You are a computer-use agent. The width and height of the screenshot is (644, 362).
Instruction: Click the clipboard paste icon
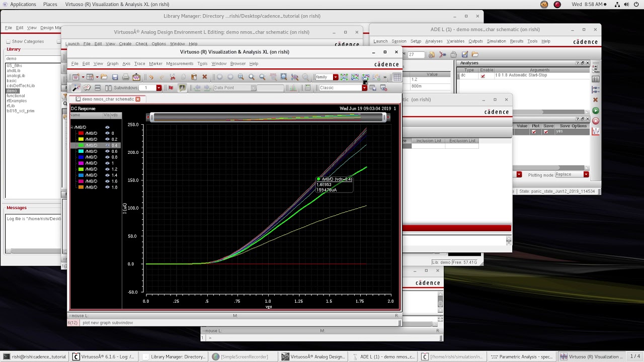(x=194, y=77)
